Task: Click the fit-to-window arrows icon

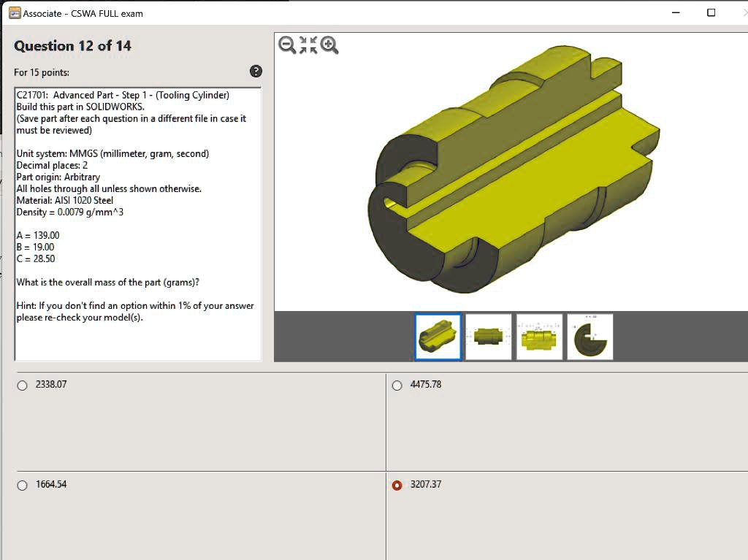Action: tap(309, 45)
